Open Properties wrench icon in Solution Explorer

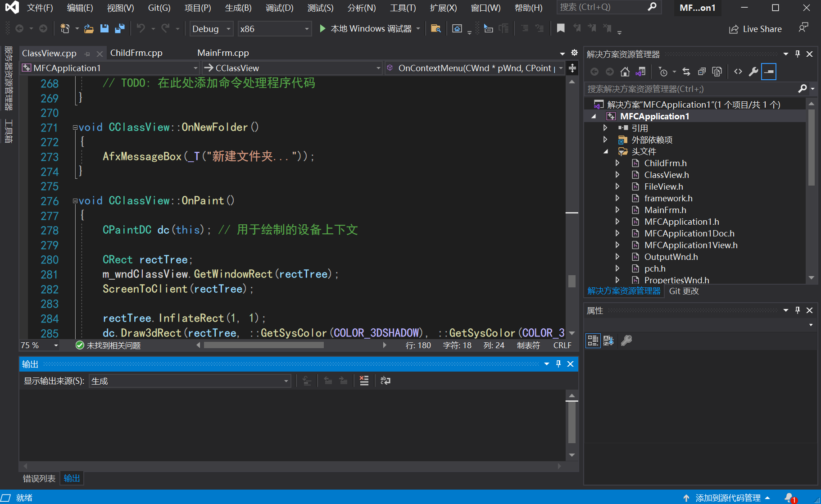(x=753, y=72)
